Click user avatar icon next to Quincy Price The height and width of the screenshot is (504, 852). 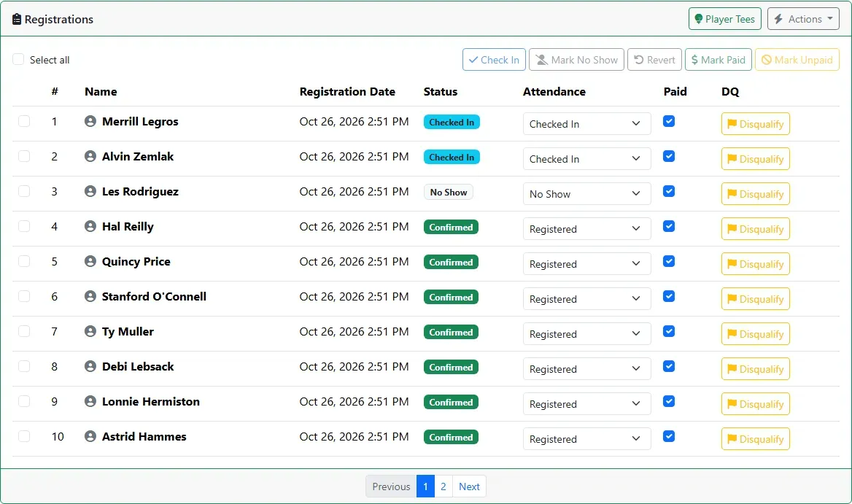click(90, 261)
